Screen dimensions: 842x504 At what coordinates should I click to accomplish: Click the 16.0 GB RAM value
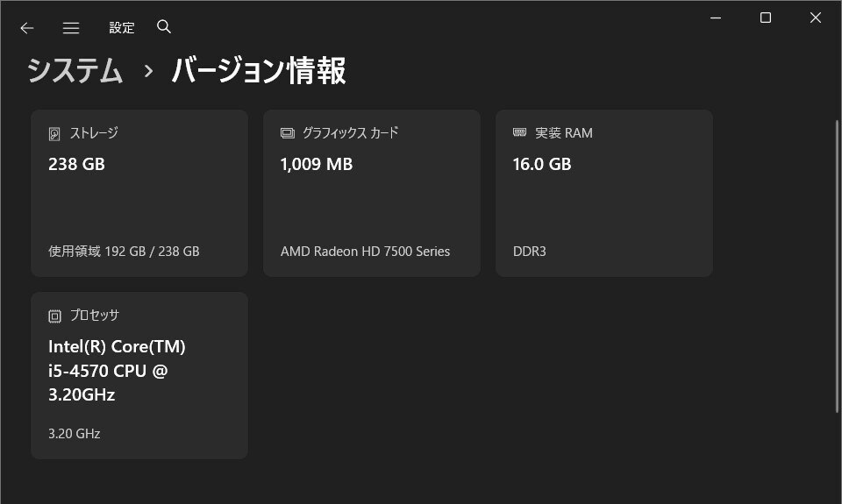click(542, 164)
